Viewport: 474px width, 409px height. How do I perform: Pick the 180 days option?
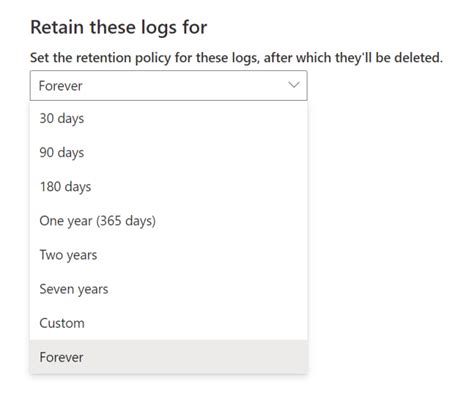(x=169, y=186)
